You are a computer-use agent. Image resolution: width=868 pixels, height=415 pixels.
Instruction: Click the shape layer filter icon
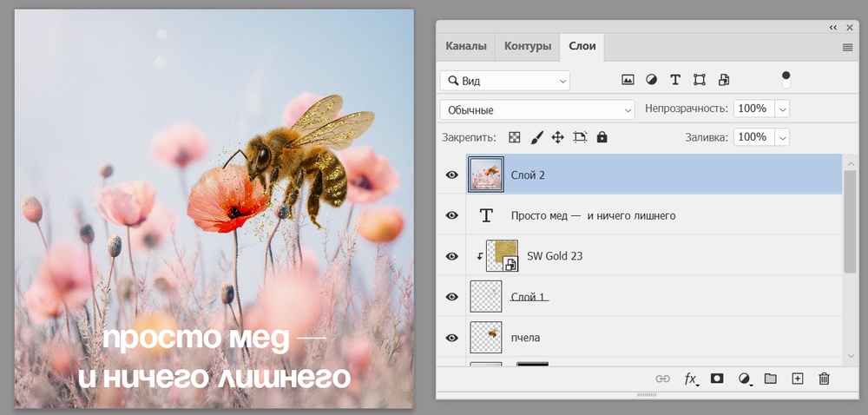pos(700,80)
